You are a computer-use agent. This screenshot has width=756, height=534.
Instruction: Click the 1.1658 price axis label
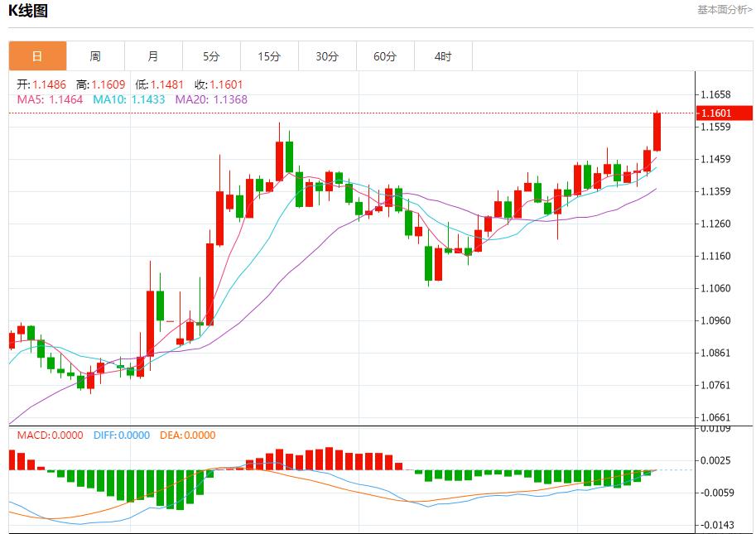pos(715,94)
